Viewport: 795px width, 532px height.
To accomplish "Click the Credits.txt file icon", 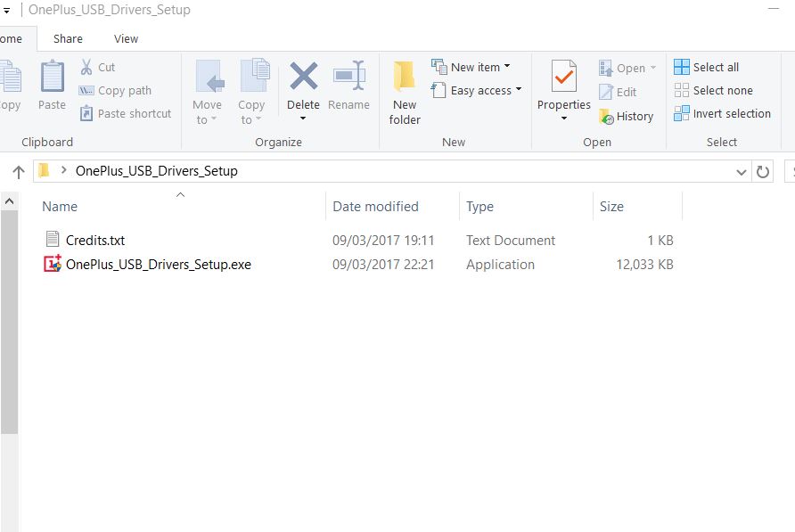I will point(53,239).
